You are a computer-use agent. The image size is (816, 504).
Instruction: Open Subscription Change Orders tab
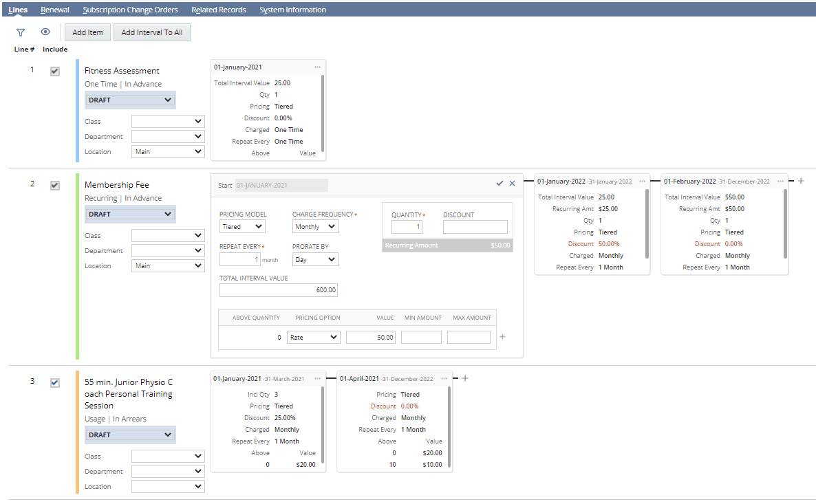click(x=131, y=10)
